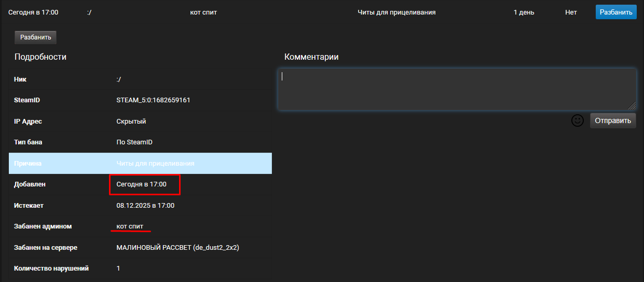Image resolution: width=644 pixels, height=282 pixels.
Task: Open the emoji smiley picker
Action: pyautogui.click(x=578, y=120)
